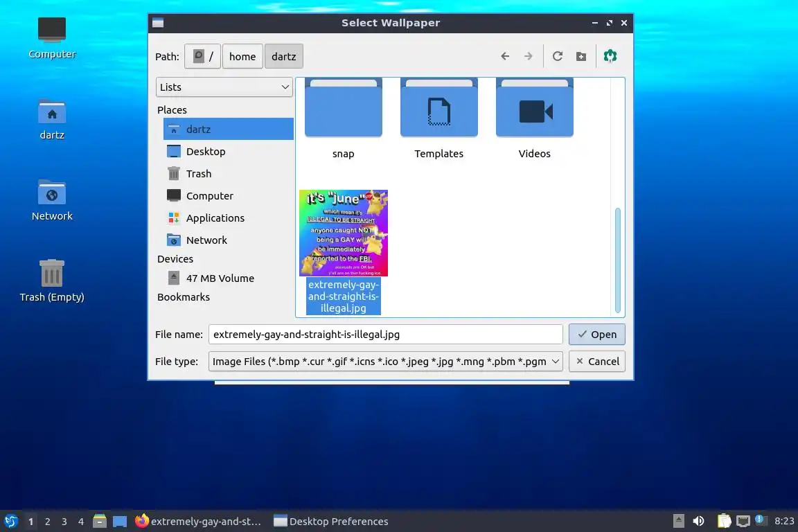Click the Computer desktop icon

tap(52, 37)
